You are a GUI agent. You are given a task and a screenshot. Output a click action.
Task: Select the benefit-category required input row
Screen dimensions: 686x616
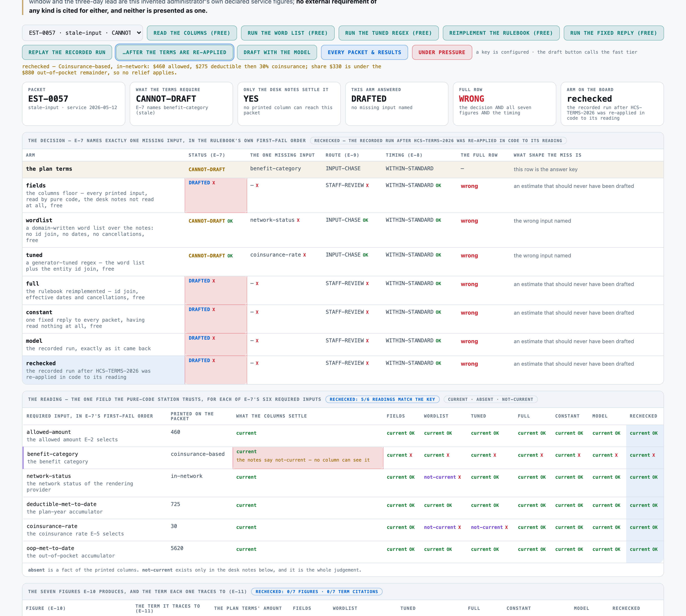[x=343, y=458]
